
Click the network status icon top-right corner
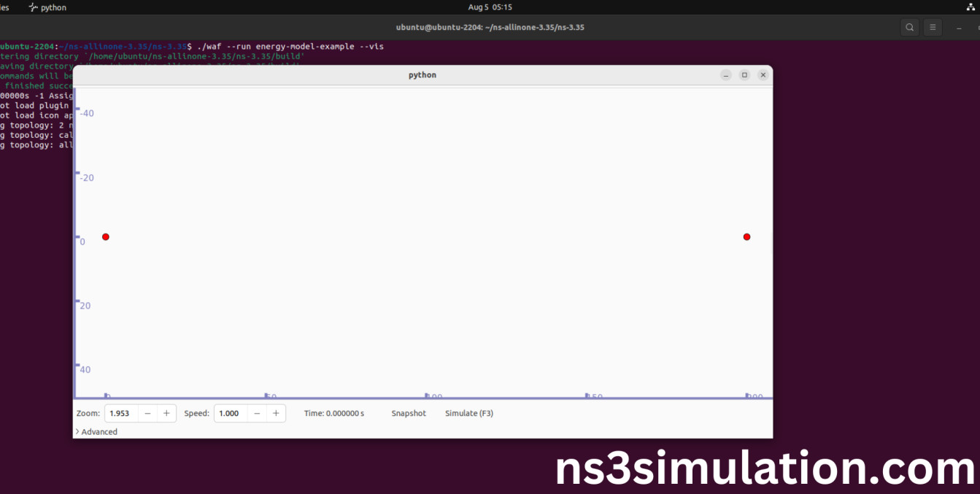971,7
